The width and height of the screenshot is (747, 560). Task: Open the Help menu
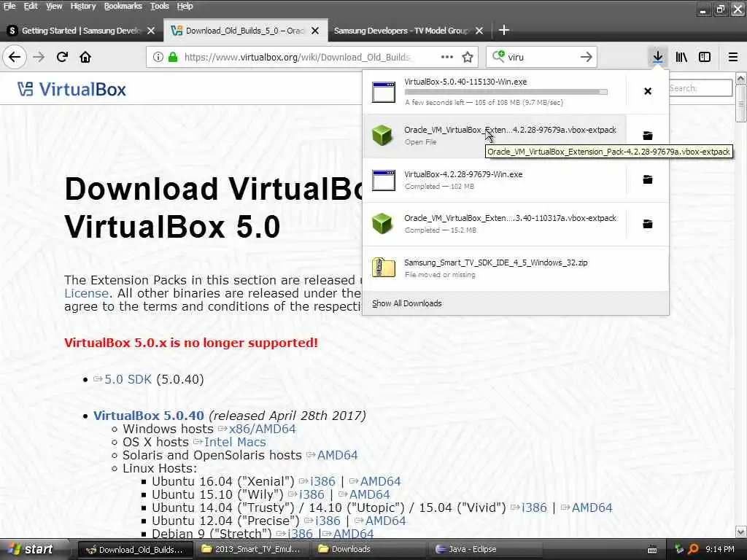pyautogui.click(x=185, y=6)
